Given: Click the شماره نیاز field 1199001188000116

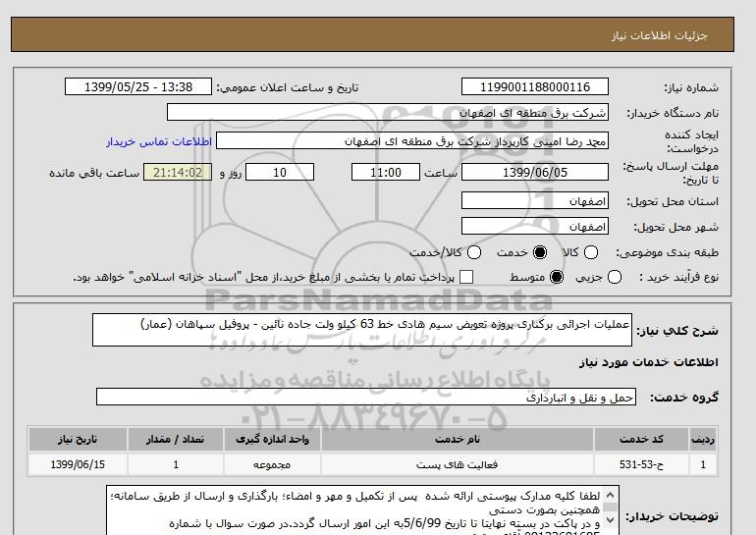Looking at the screenshot, I should [535, 86].
